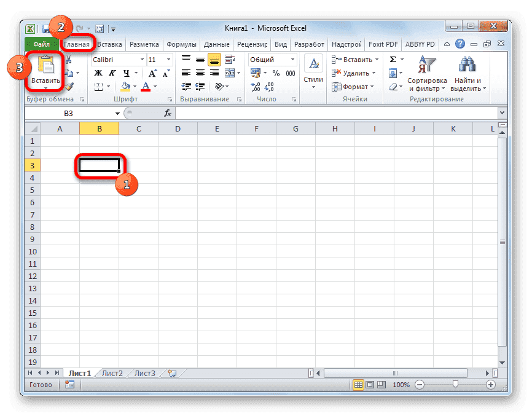Viewport: 532px width, 416px height.
Task: Switch to the Вставка ribbon tab
Action: (109, 44)
